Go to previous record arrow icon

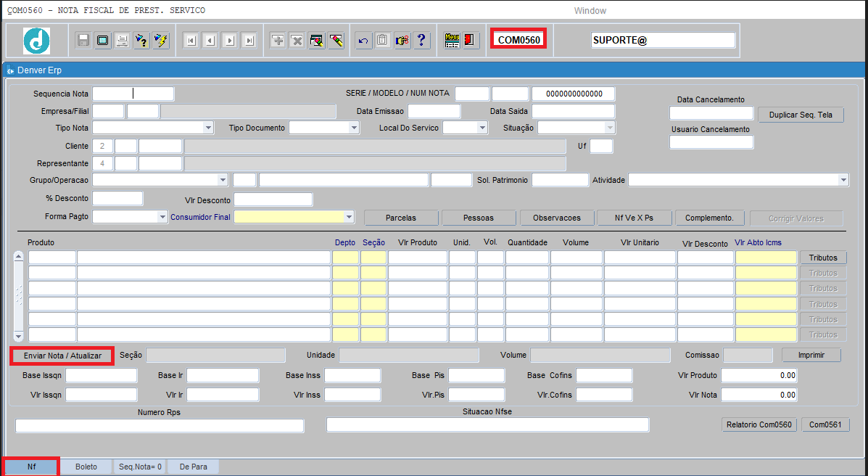click(210, 41)
